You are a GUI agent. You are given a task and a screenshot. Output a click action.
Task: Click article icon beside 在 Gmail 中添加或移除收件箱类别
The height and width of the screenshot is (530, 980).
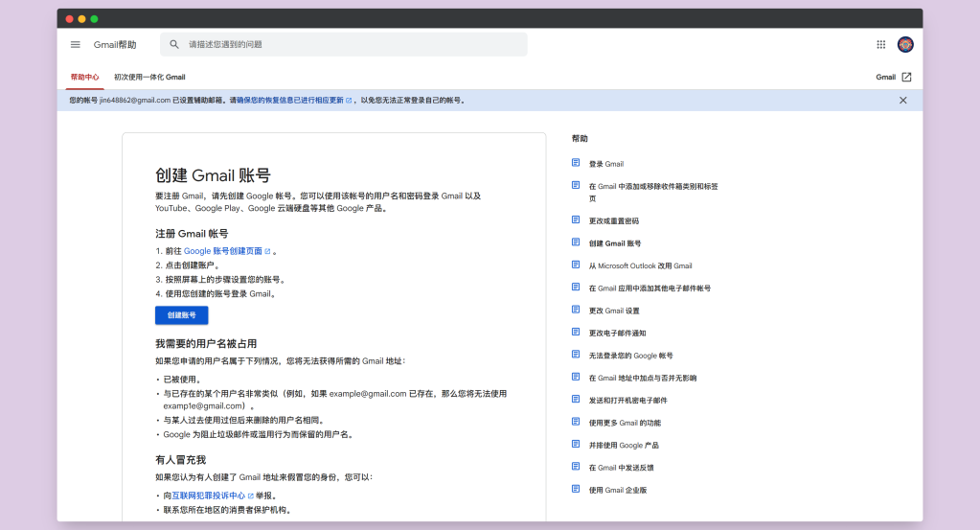(576, 185)
